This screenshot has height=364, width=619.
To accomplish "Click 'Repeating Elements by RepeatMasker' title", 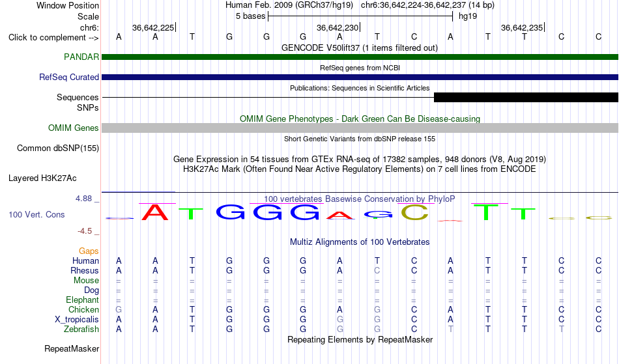I will point(360,339).
